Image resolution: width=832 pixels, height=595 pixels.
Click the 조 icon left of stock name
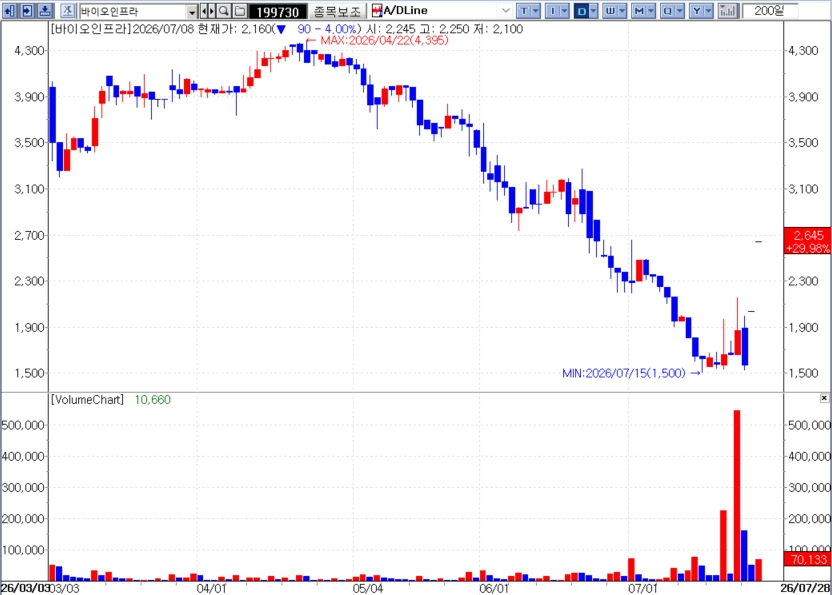(68, 11)
